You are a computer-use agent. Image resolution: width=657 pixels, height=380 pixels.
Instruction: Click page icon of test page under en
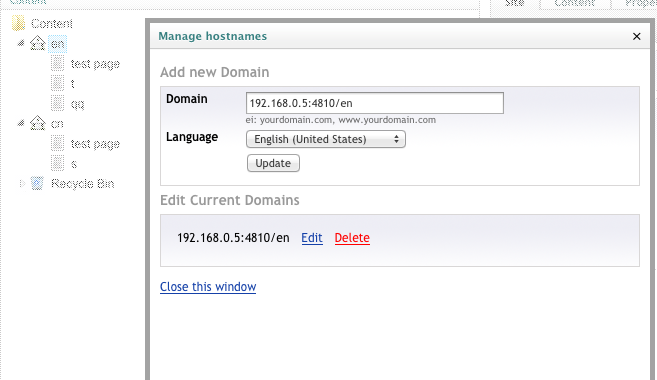click(x=57, y=63)
